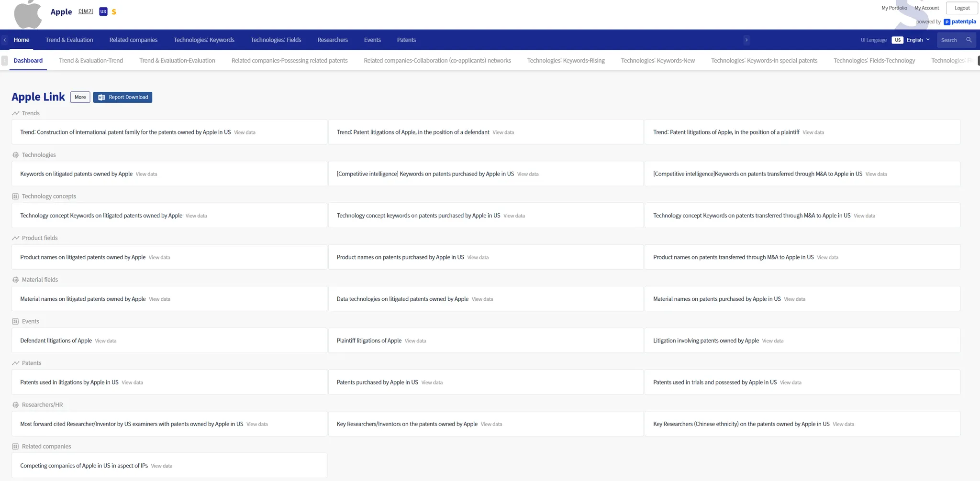Open Plaintiff litigations of Apple

tap(486, 340)
